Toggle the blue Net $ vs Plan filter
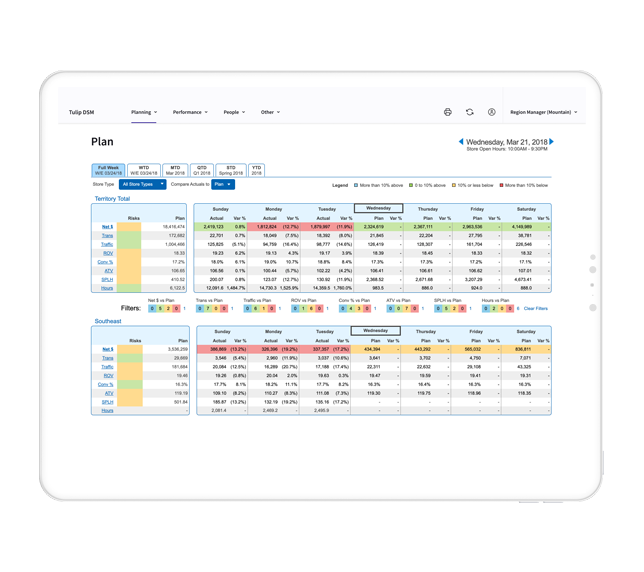 coord(153,308)
